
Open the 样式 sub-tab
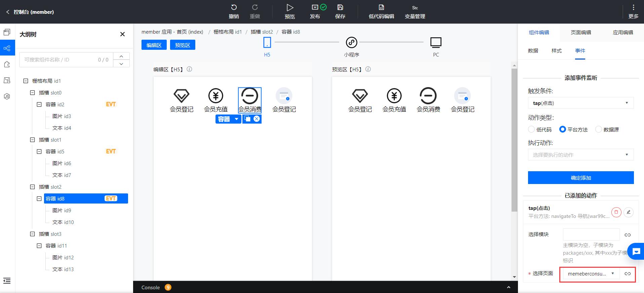point(557,50)
